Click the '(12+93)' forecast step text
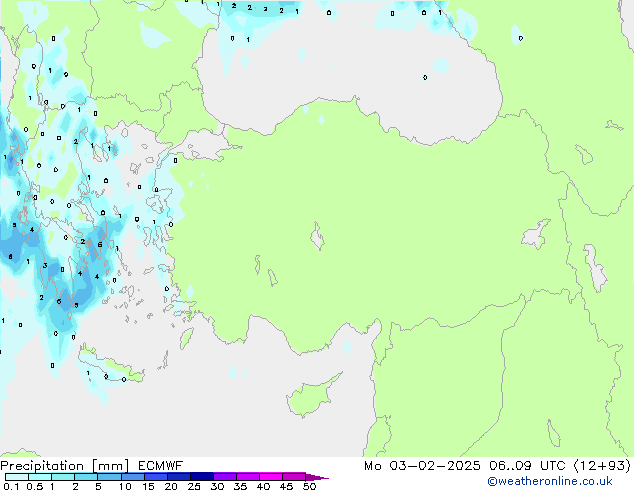Screen dimensions: 634x490 pyautogui.click(x=602, y=466)
